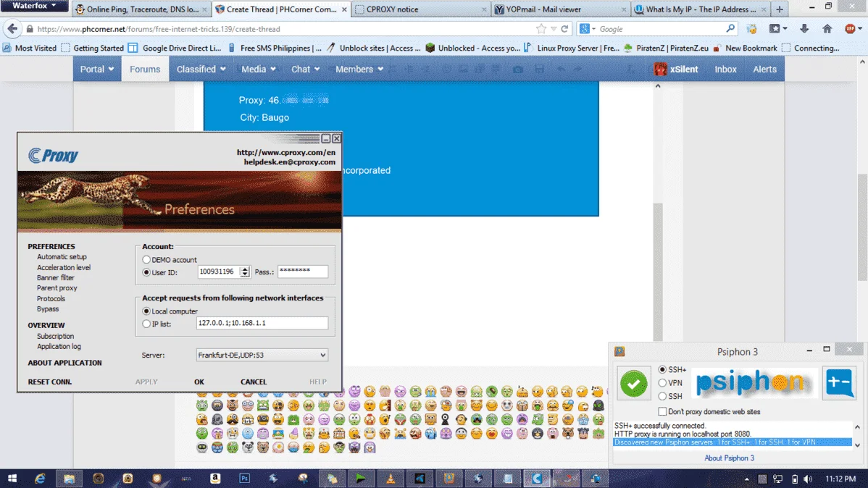Image resolution: width=868 pixels, height=488 pixels.
Task: Click the Pass. password field
Action: tap(303, 272)
